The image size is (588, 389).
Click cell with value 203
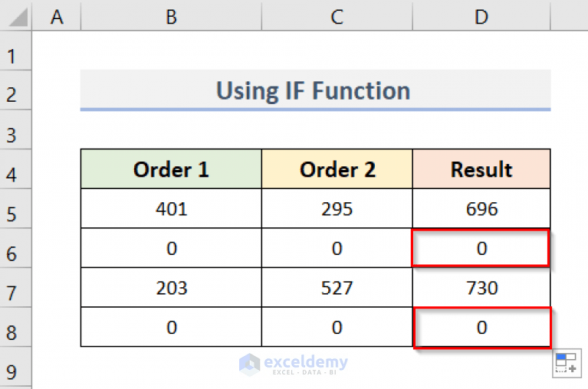tap(171, 288)
